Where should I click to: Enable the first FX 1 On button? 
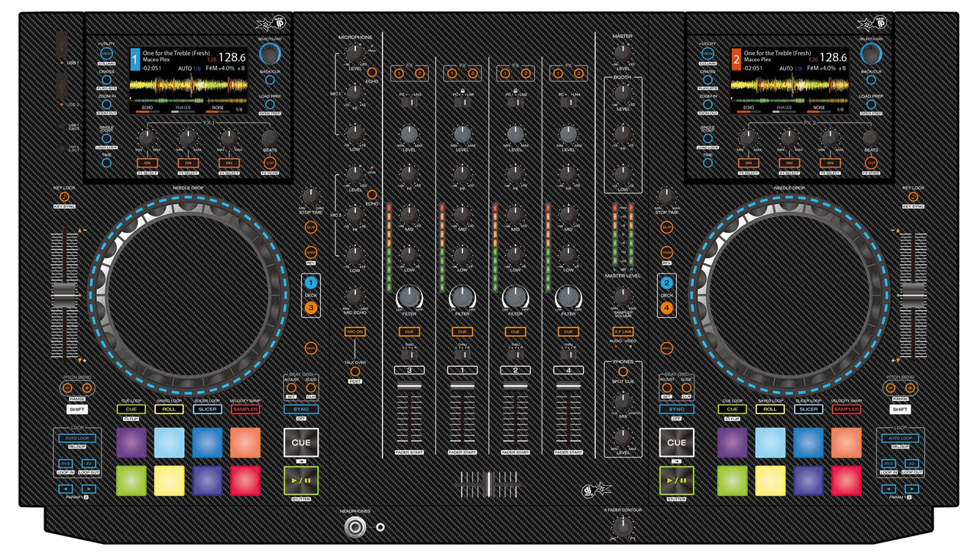[x=147, y=163]
